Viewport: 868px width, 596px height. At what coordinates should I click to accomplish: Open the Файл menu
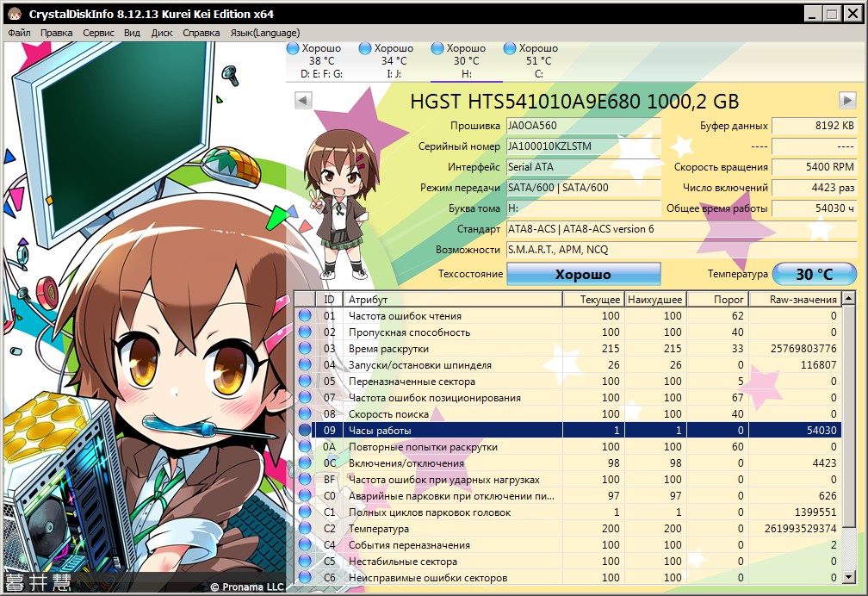click(x=19, y=33)
